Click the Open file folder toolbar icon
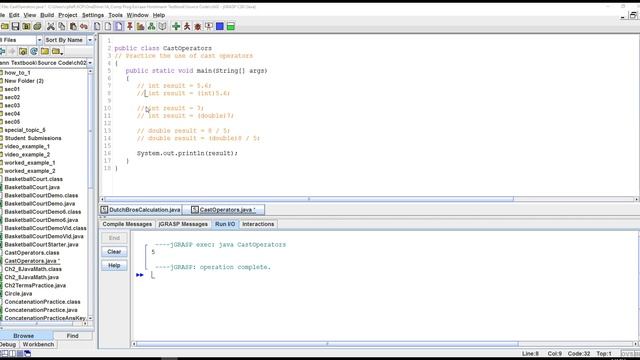 (5, 27)
